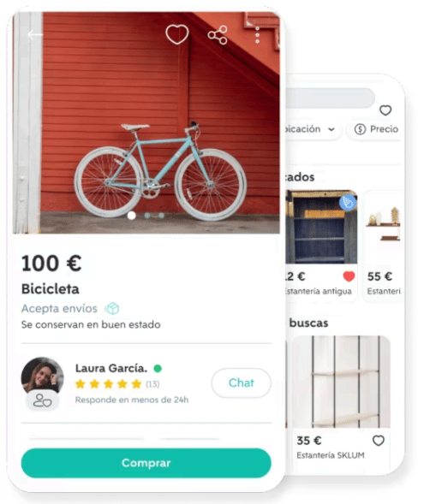The image size is (424, 504).
Task: Expand the Ubicación filter dropdown
Action: pos(310,129)
